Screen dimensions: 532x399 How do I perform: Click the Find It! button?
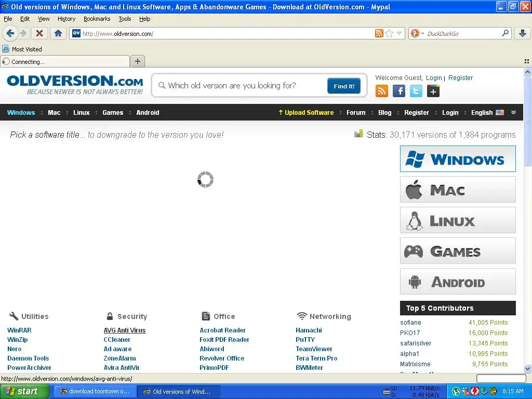(x=344, y=86)
